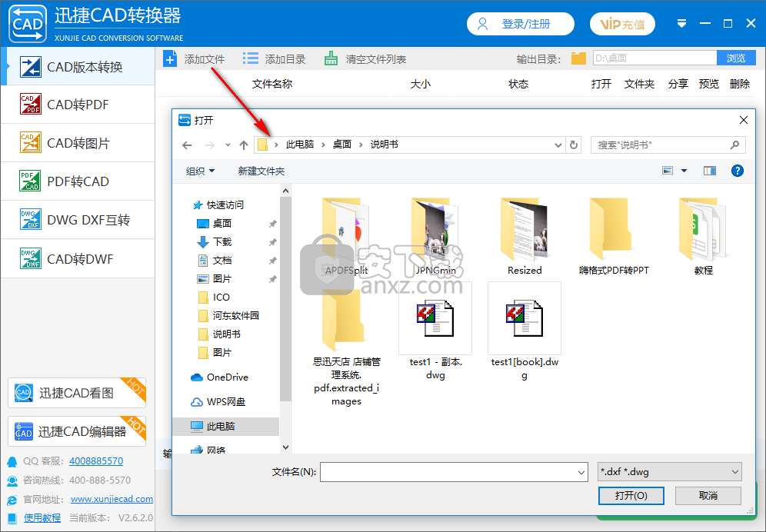
Task: Go up one folder level
Action: click(x=244, y=145)
